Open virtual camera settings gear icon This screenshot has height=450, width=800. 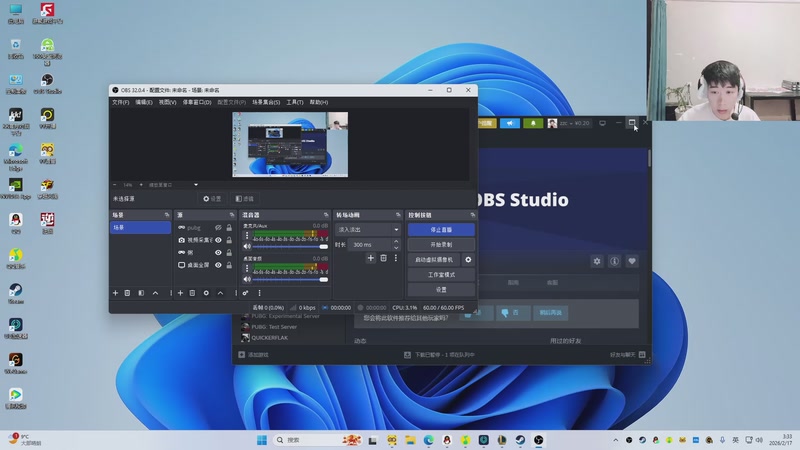click(x=468, y=260)
